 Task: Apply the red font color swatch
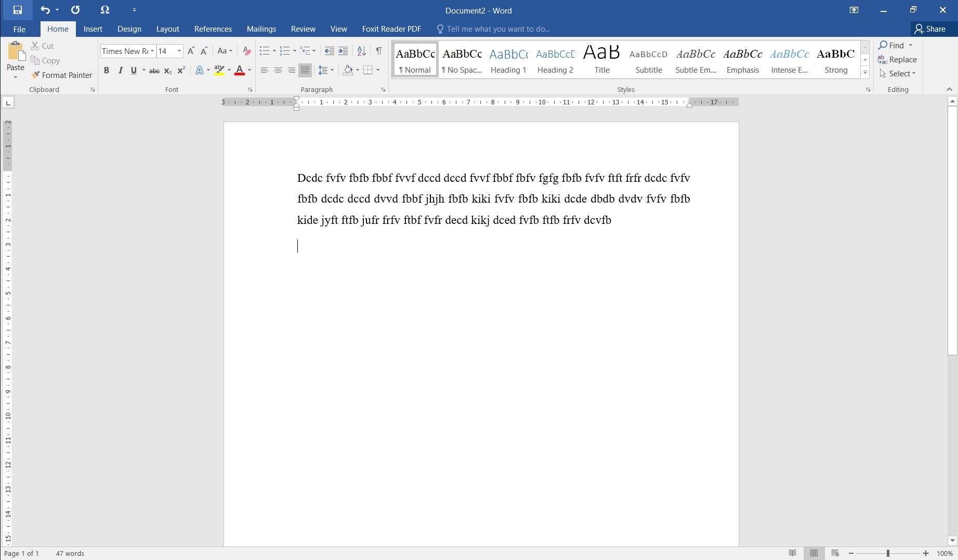pos(240,71)
